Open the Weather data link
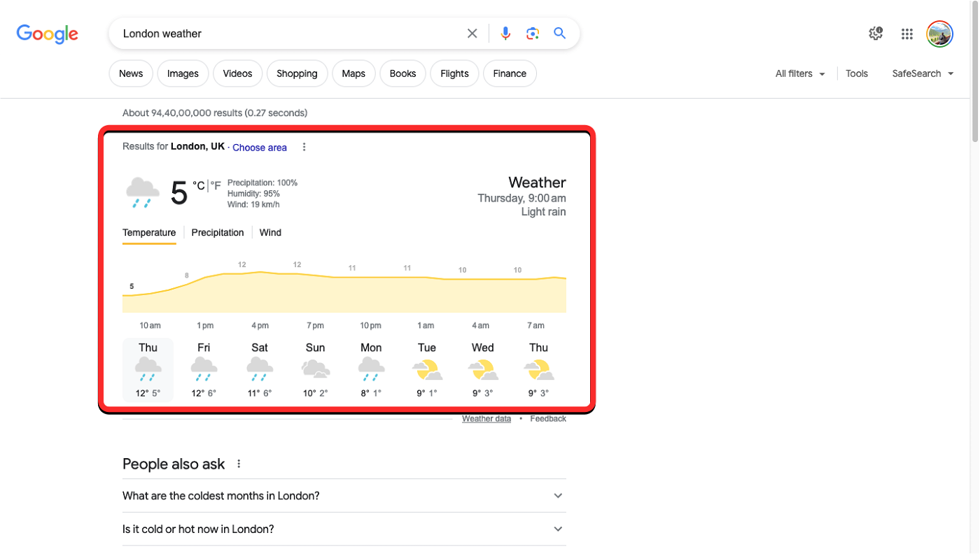This screenshot has height=554, width=980. click(486, 419)
